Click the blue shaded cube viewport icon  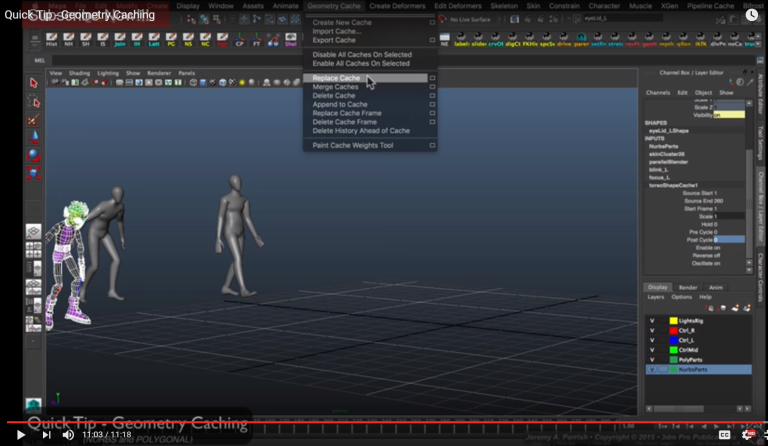click(203, 82)
